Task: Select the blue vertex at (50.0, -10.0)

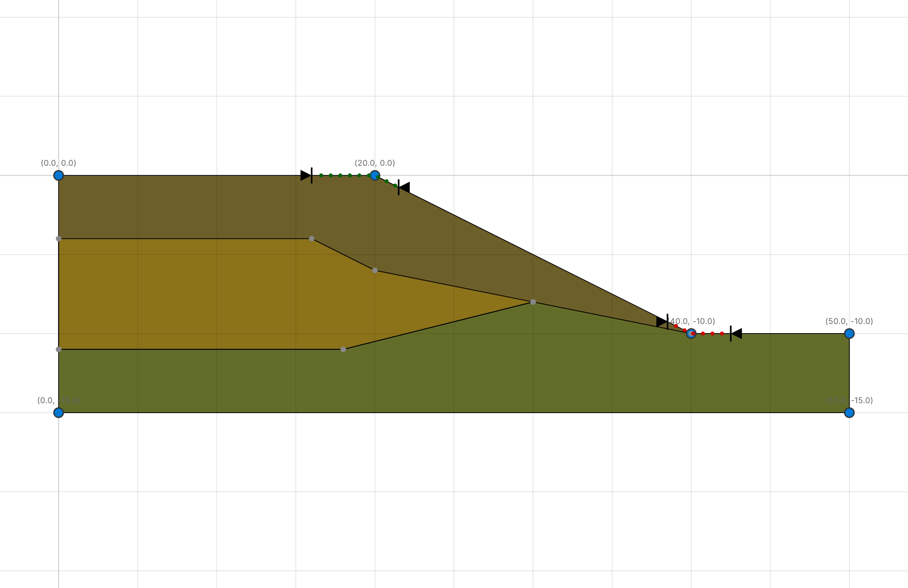Action: [849, 334]
